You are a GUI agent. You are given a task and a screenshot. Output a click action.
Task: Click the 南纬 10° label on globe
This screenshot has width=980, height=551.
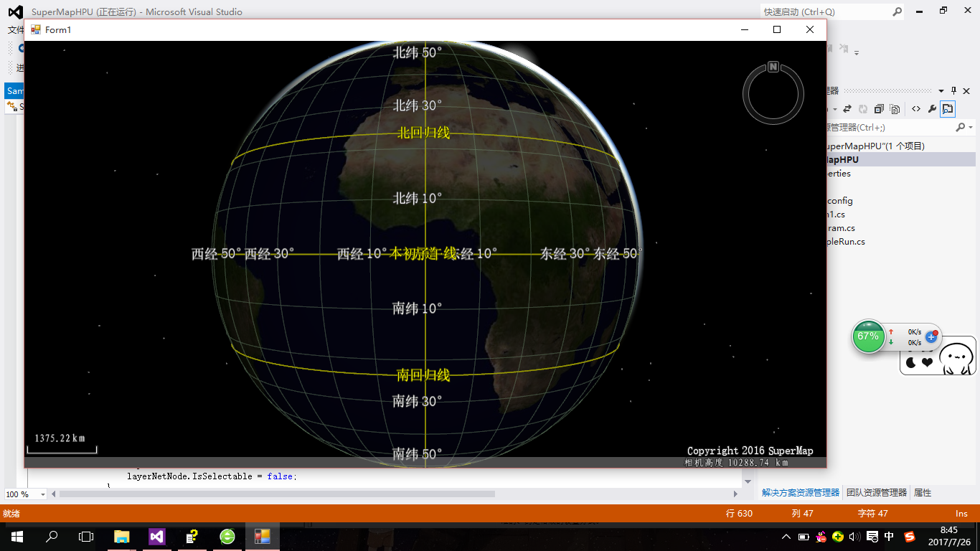tap(417, 309)
